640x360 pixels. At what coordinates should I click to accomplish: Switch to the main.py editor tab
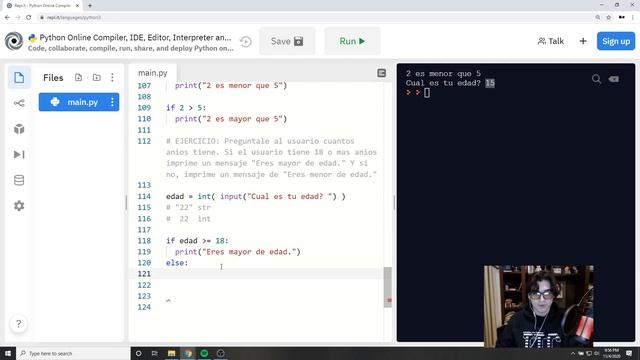click(x=152, y=73)
